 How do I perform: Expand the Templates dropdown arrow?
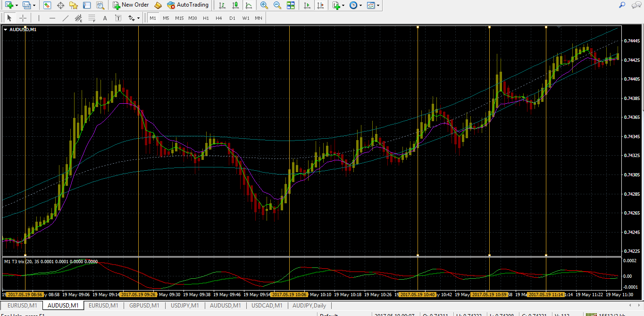378,5
